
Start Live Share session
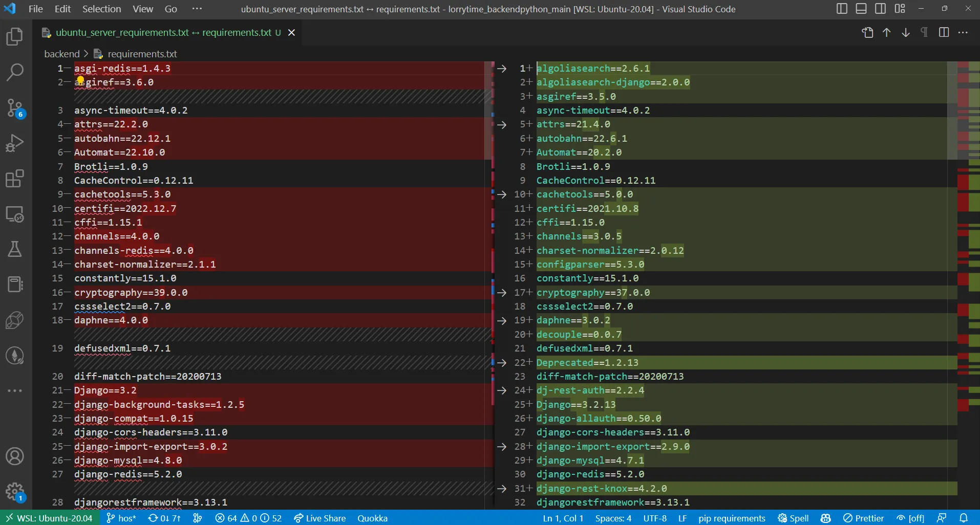tap(320, 518)
